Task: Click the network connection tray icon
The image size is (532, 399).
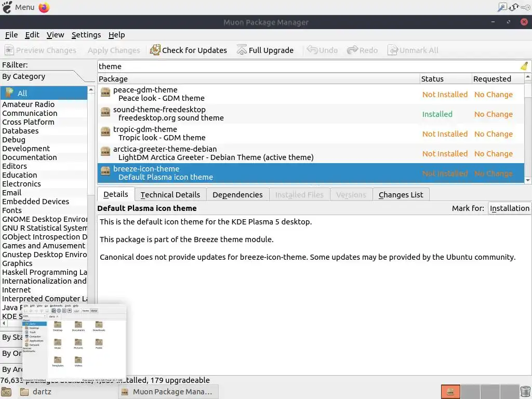Action: pyautogui.click(x=514, y=7)
